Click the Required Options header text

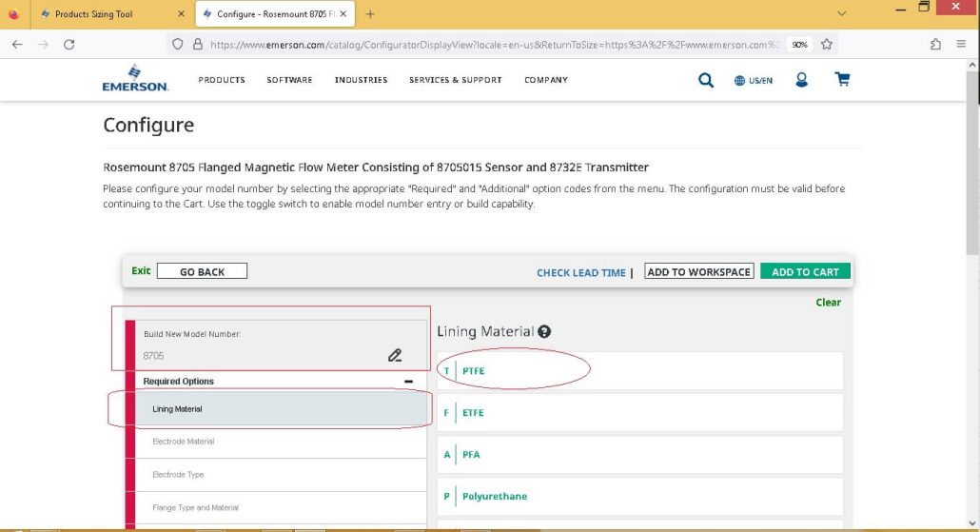[178, 382]
